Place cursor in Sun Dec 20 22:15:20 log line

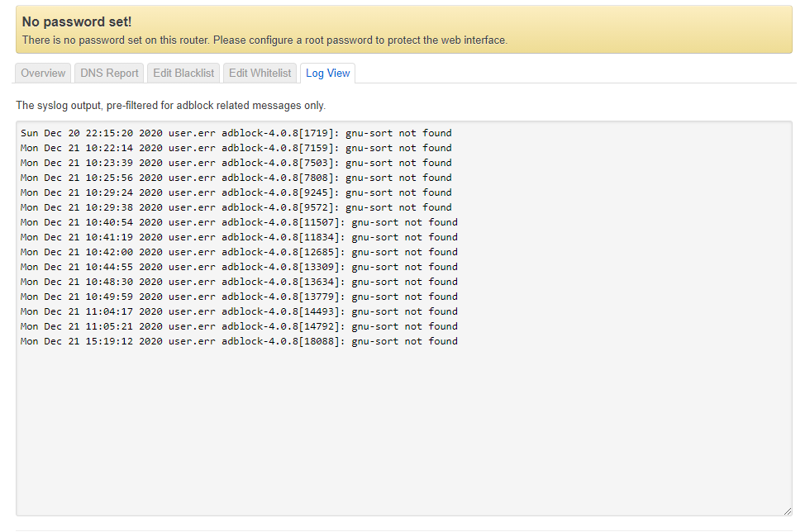click(x=236, y=133)
